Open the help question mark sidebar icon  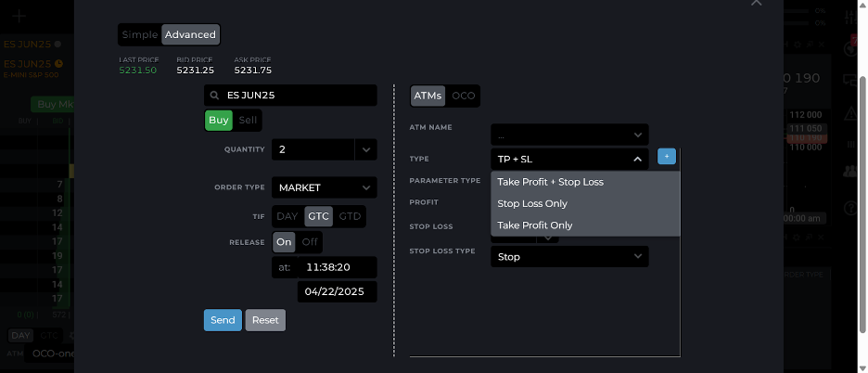tap(849, 208)
